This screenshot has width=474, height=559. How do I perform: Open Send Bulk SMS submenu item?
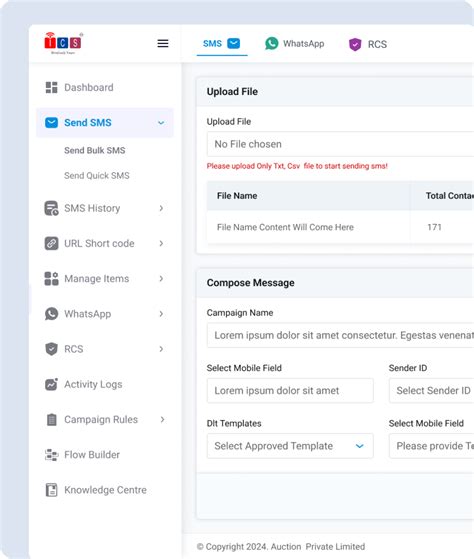click(95, 150)
